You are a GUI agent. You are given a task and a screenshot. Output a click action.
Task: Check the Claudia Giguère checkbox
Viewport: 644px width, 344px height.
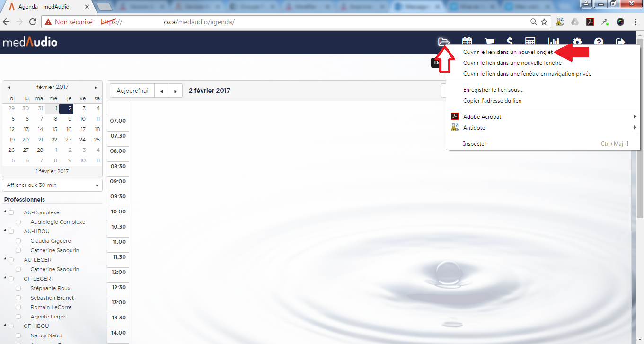point(18,241)
